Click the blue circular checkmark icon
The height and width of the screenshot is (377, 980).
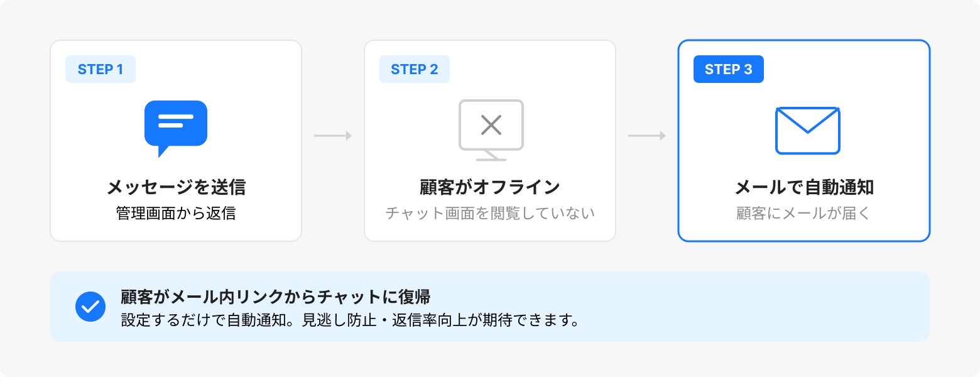tap(90, 307)
